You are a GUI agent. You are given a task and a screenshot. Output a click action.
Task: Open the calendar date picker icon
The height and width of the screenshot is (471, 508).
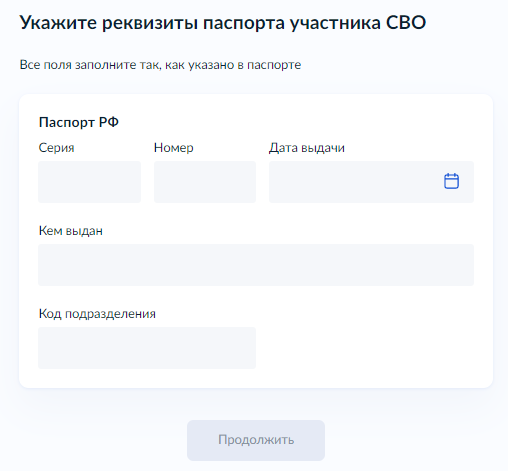(x=451, y=181)
